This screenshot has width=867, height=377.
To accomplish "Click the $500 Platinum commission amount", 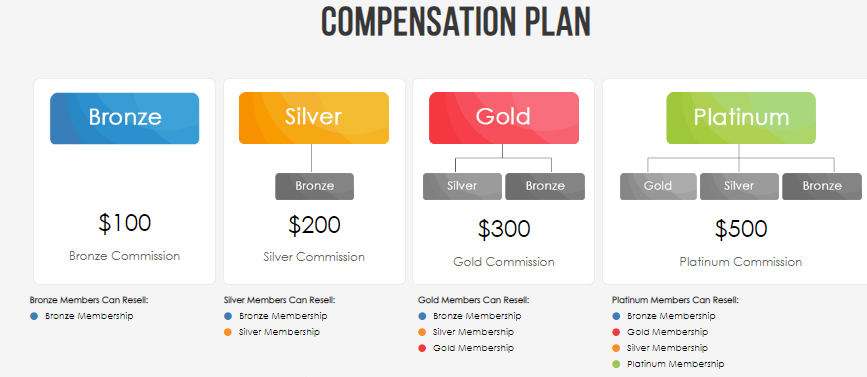I will (740, 229).
